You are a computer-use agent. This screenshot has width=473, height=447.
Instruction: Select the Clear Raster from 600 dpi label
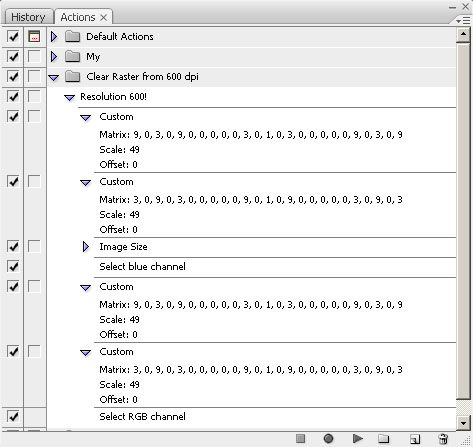tap(142, 76)
